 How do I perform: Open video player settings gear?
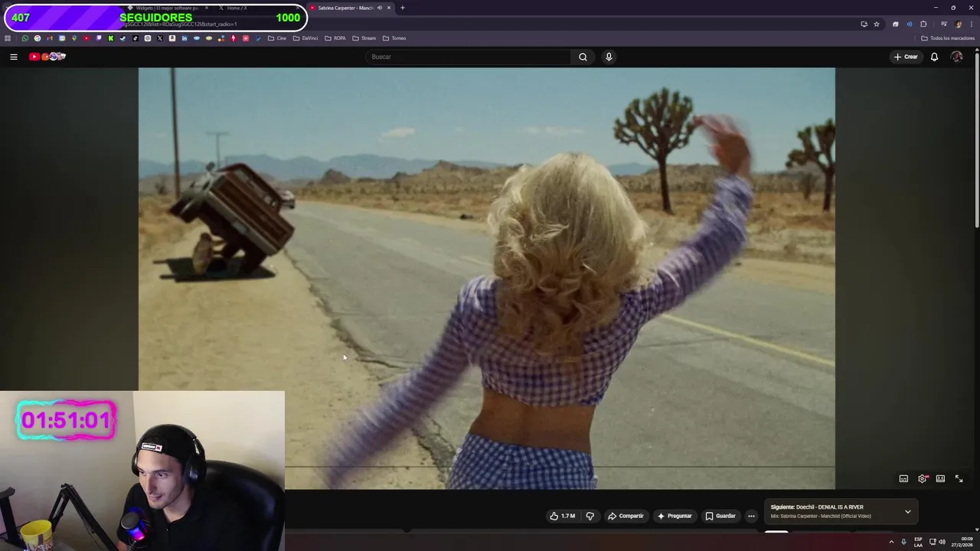[x=923, y=478]
